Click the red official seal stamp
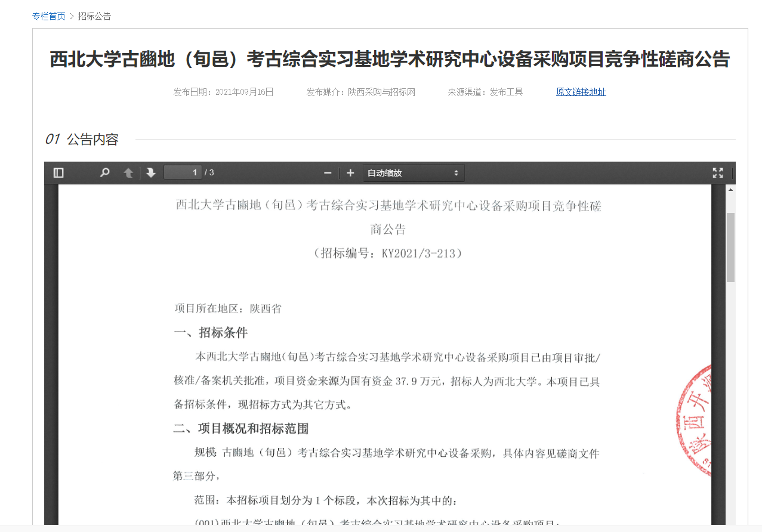Image resolution: width=762 pixels, height=532 pixels. pos(695,420)
